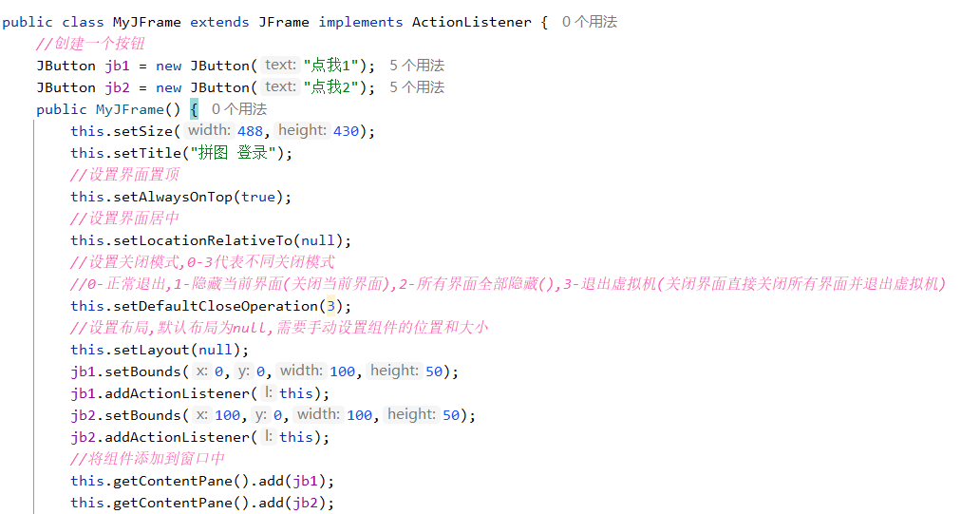Click the "width:" hint in setSize
980x514 pixels.
[x=209, y=131]
